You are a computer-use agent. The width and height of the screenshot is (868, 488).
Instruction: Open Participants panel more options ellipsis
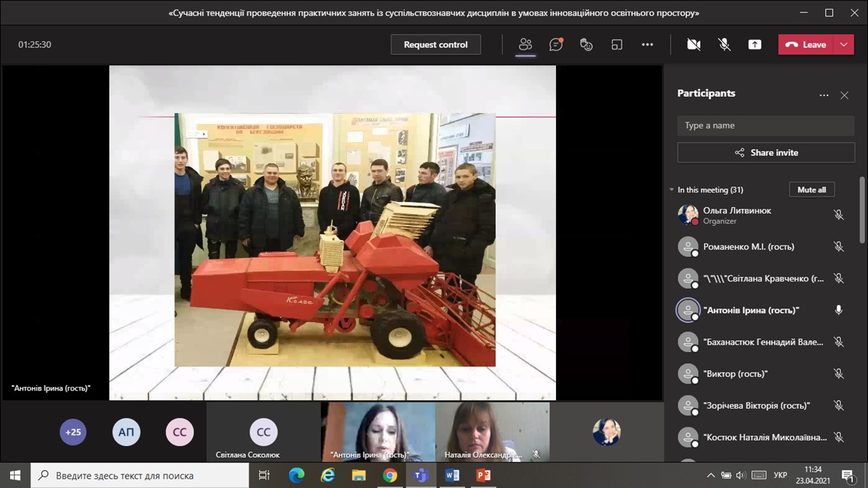(x=824, y=96)
